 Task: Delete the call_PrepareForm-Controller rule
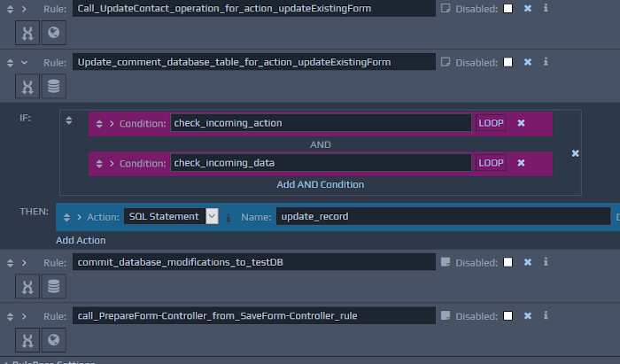[x=528, y=316]
